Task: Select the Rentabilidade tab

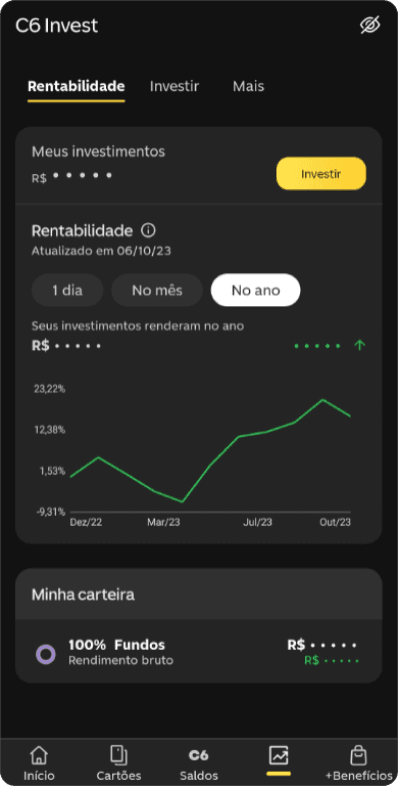Action: 76,86
